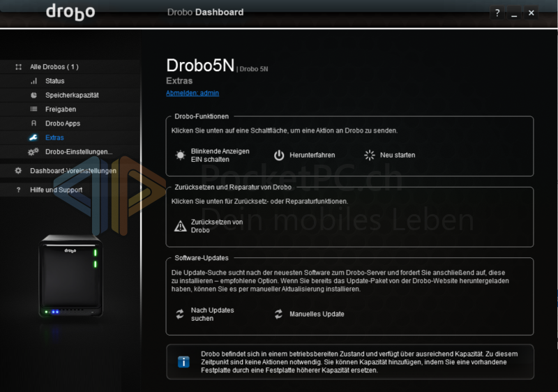Click the Freigaben list icon
The width and height of the screenshot is (558, 392).
tap(33, 110)
